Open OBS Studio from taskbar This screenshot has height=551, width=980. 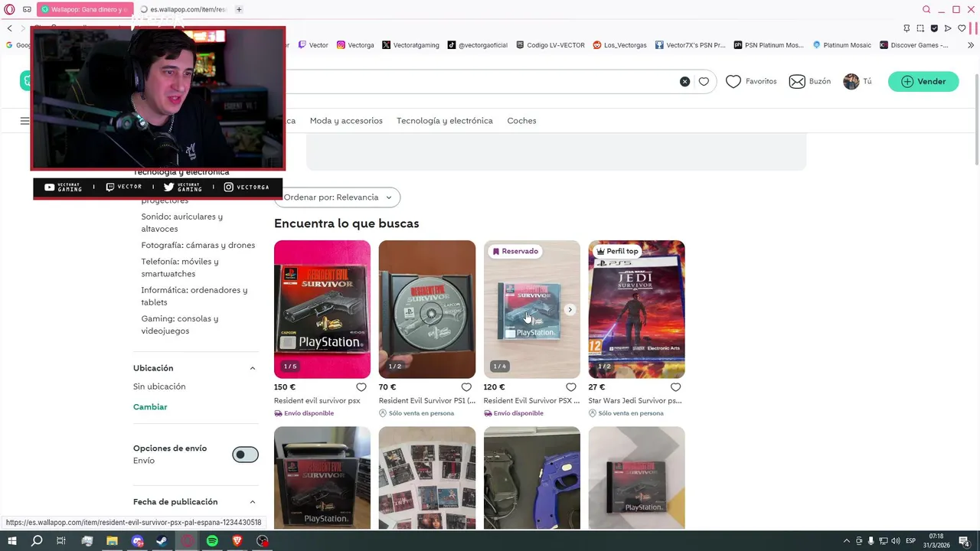point(263,541)
